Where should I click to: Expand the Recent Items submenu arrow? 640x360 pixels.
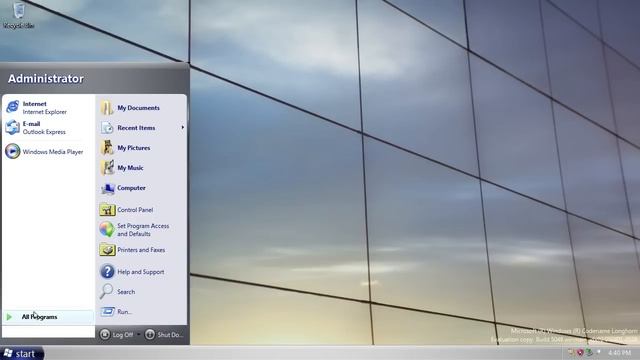[x=182, y=128]
